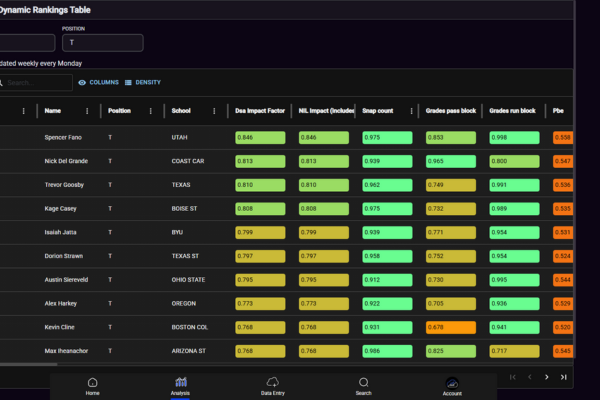
Task: Jump to the first page of rankings
Action: click(513, 377)
